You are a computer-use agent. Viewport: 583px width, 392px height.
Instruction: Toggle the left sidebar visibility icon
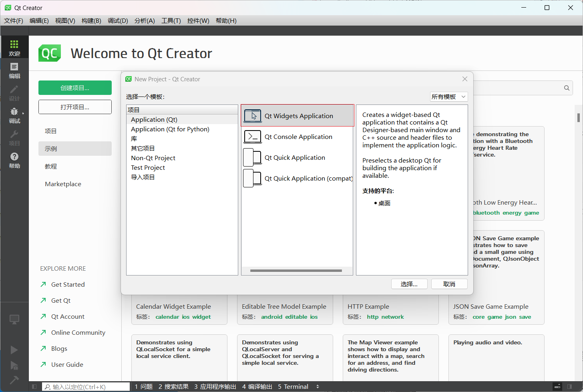34,387
